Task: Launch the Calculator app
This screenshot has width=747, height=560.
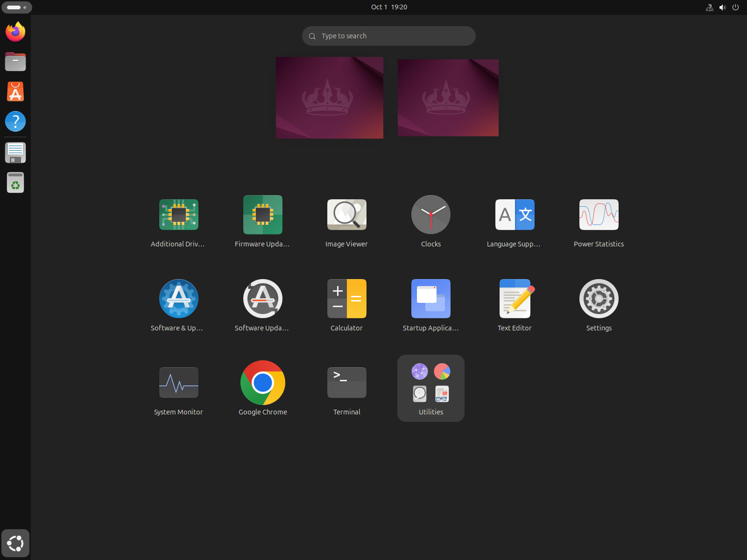Action: pos(346,299)
